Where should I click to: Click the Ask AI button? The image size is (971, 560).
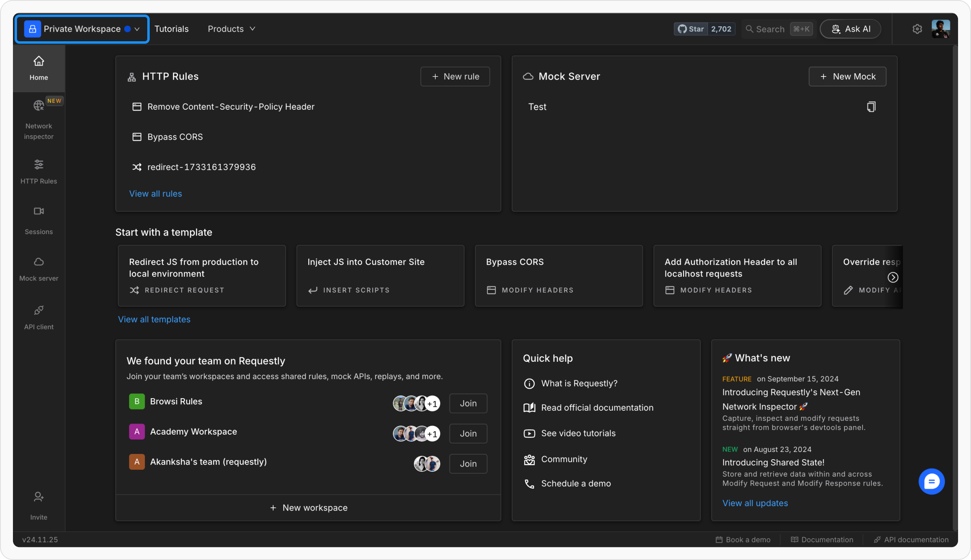[850, 29]
